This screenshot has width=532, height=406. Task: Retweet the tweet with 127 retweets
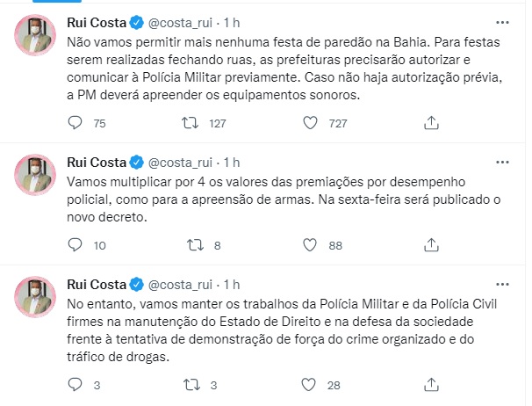tap(188, 123)
